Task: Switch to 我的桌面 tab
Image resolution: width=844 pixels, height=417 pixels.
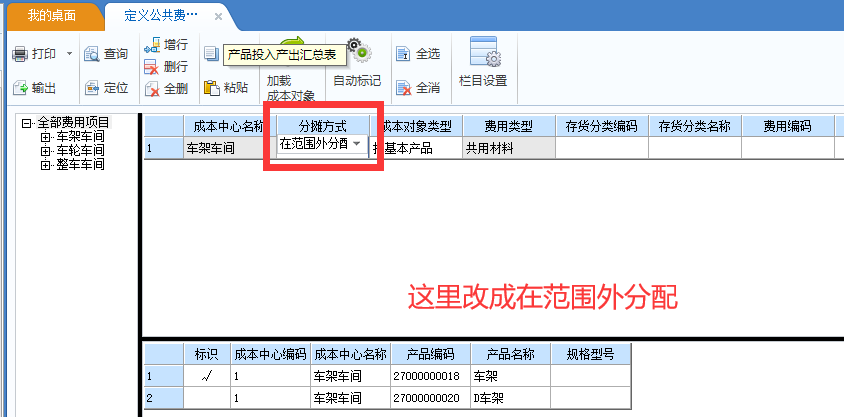Action: point(51,17)
